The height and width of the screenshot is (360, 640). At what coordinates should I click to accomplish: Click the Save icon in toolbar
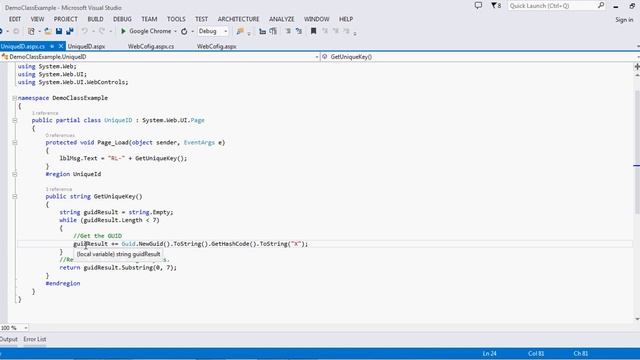(59, 31)
